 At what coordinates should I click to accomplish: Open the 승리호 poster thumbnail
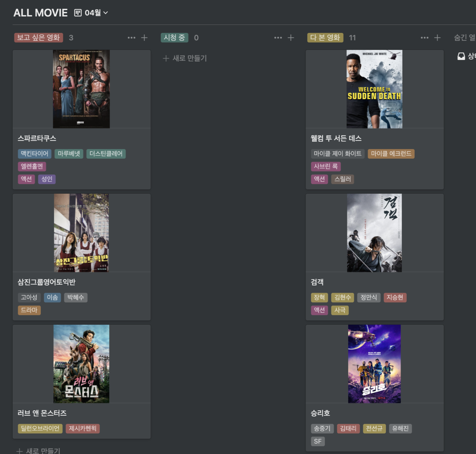pos(374,364)
